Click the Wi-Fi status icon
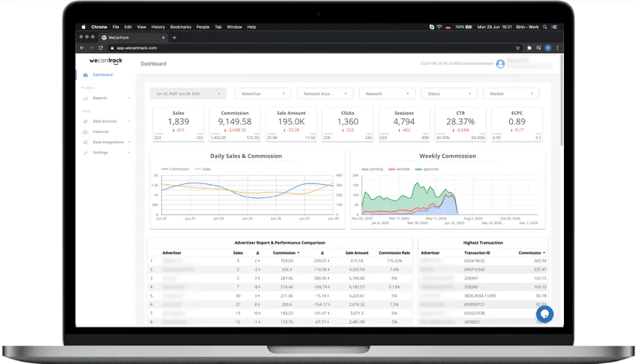The image size is (638, 364). pos(439,27)
